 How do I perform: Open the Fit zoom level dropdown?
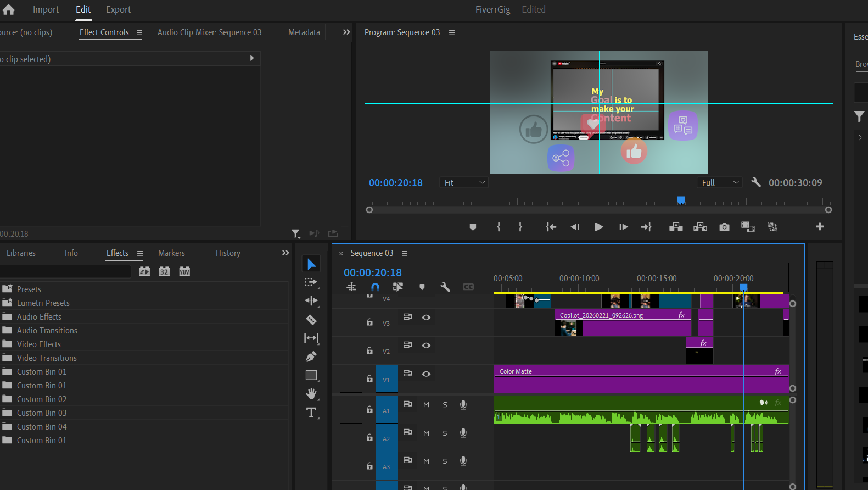point(464,183)
